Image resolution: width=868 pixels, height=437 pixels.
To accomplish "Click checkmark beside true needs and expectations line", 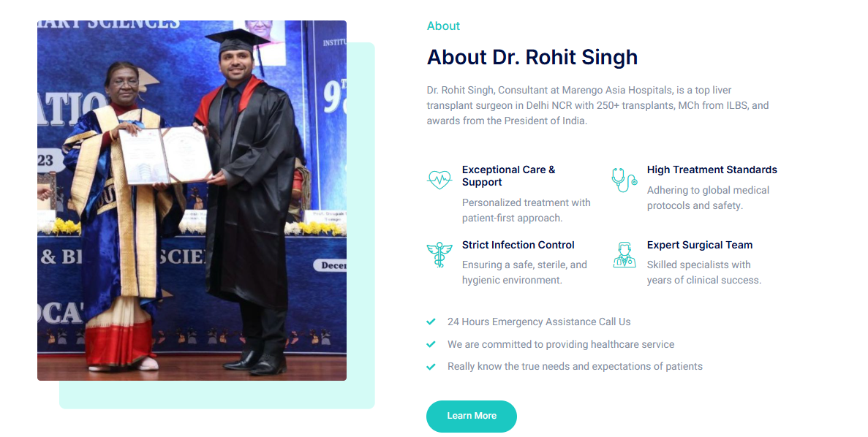I will point(431,367).
